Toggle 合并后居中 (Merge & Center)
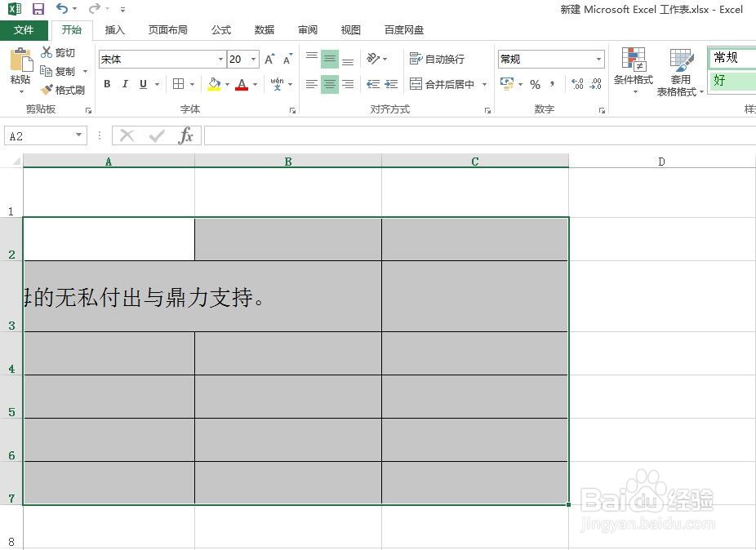Viewport: 756px width, 550px height. (x=441, y=84)
